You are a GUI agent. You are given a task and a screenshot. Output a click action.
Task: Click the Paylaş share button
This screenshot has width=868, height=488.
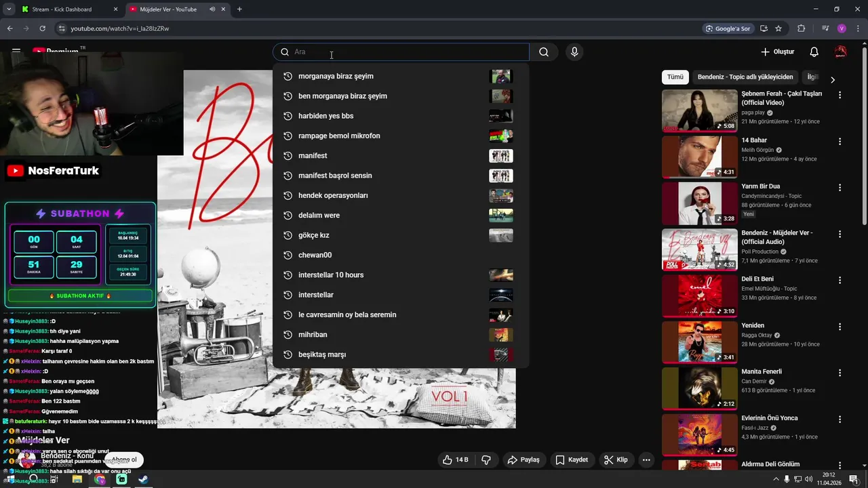(523, 460)
